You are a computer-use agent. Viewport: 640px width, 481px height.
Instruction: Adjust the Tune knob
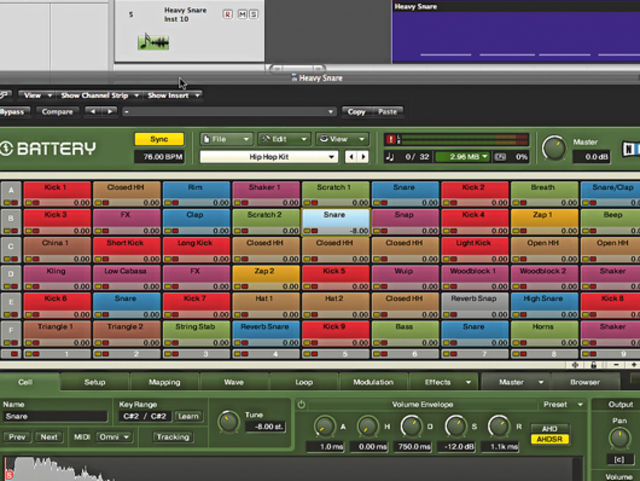coord(228,422)
